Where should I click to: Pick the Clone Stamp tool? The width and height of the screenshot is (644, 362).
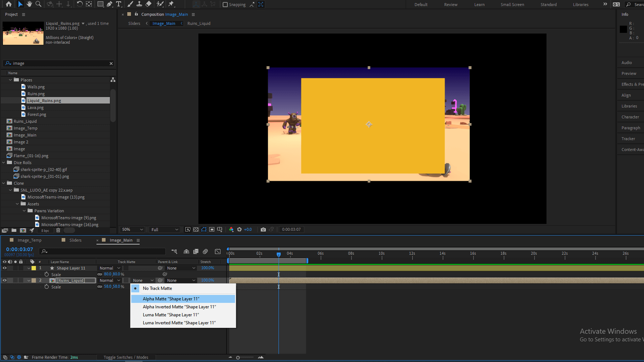click(139, 4)
